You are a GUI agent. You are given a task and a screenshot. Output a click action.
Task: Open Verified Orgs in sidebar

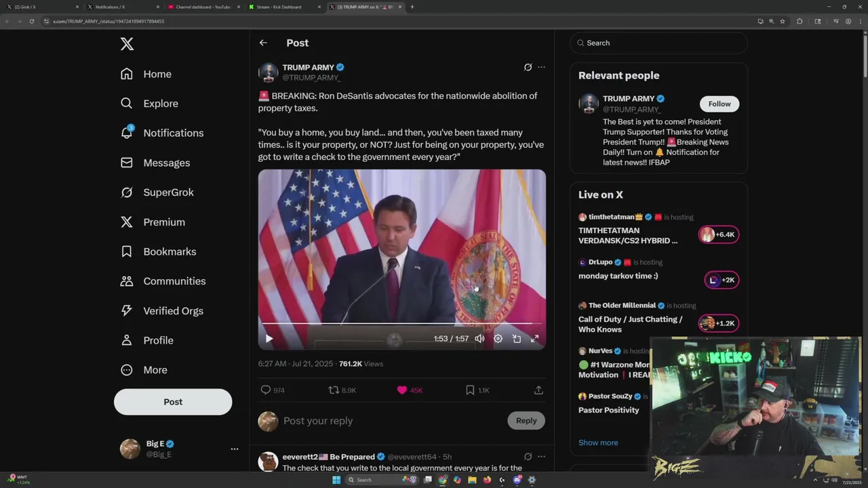click(x=161, y=311)
